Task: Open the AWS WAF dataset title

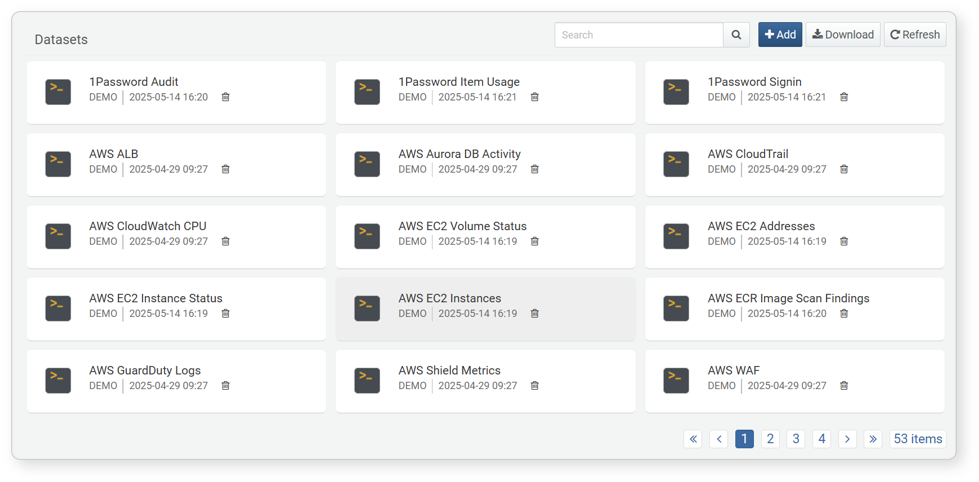Action: pyautogui.click(x=734, y=371)
